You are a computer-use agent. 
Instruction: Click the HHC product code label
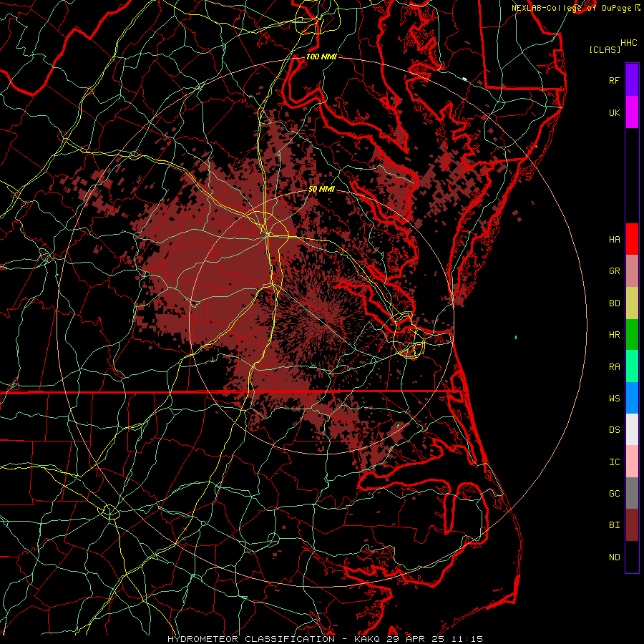click(628, 43)
